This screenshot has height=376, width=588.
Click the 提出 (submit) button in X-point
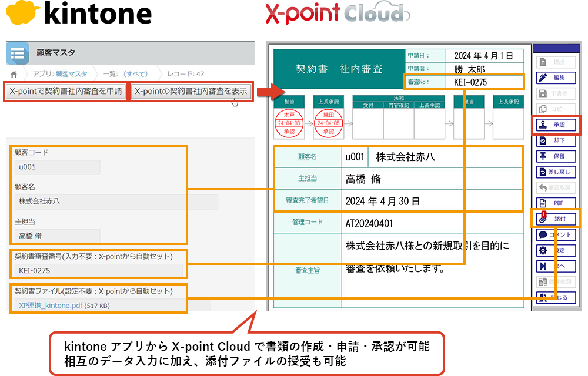556,62
